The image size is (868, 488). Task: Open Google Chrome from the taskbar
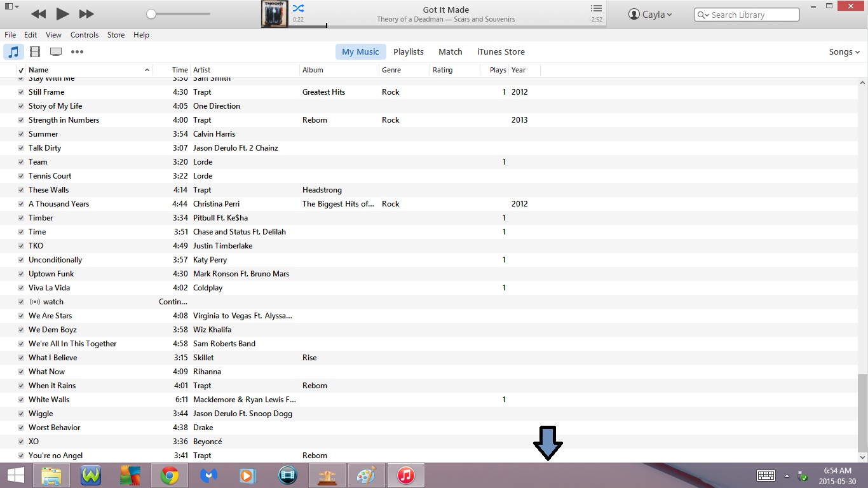[x=170, y=475]
